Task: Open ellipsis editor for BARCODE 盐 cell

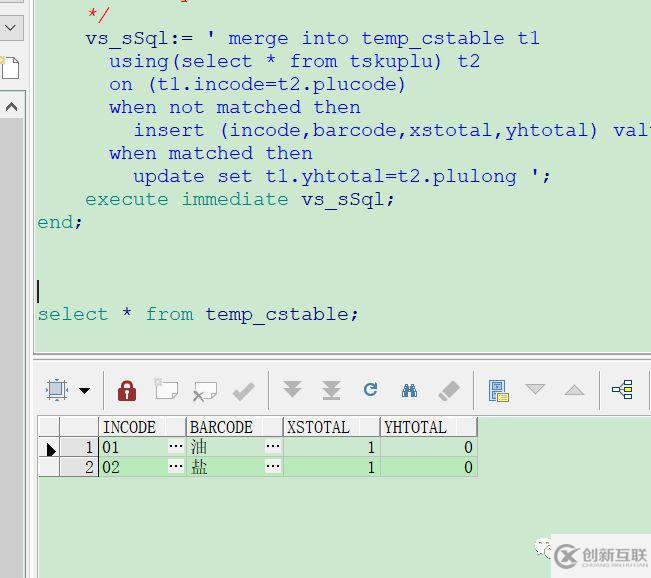Action: pyautogui.click(x=273, y=466)
